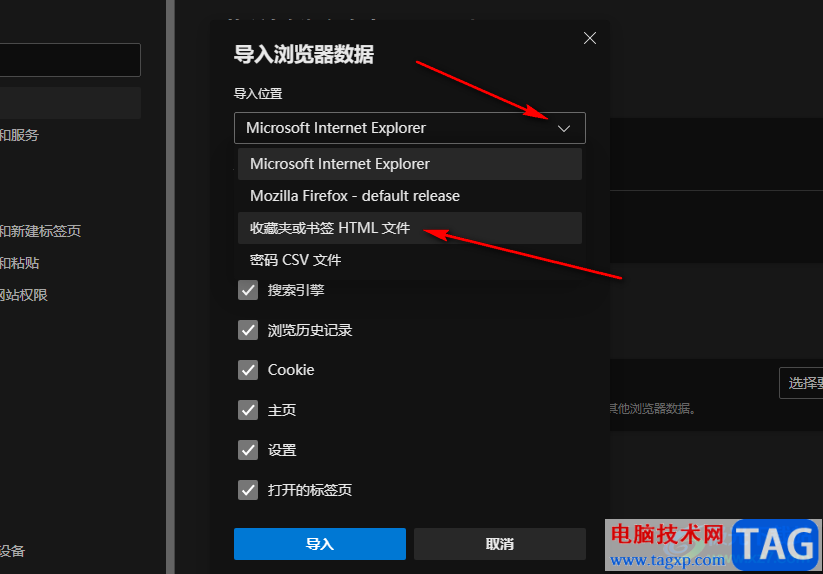The image size is (823, 574).
Task: Close the import browser data dialog
Action: click(x=589, y=38)
